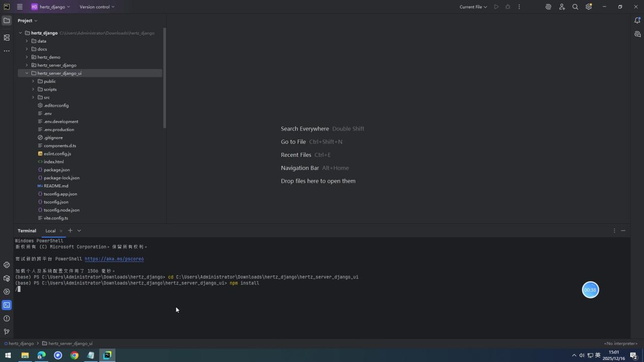
Task: Switch to the Local terminal tab
Action: 50,231
